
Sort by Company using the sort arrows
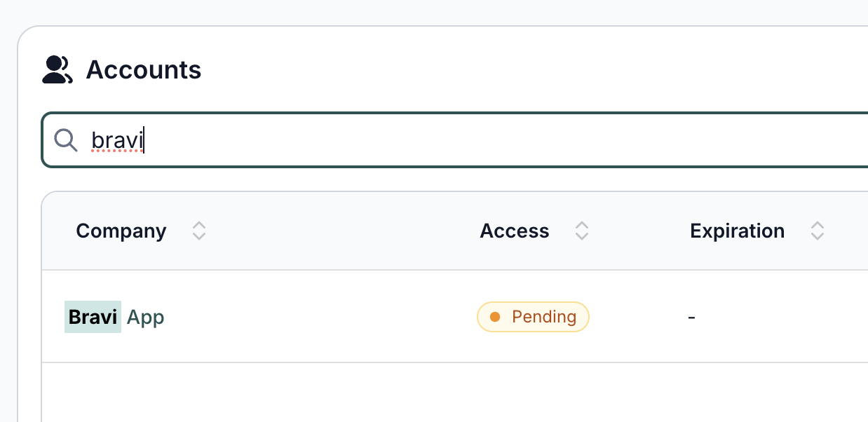(199, 231)
